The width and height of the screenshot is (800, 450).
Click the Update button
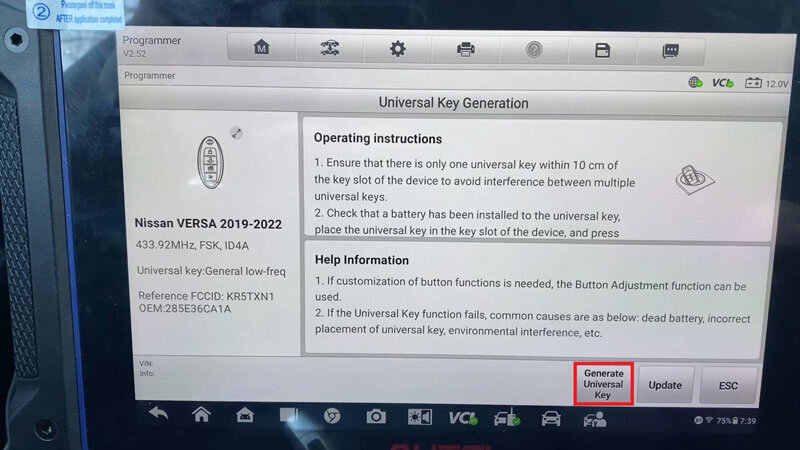pyautogui.click(x=665, y=385)
